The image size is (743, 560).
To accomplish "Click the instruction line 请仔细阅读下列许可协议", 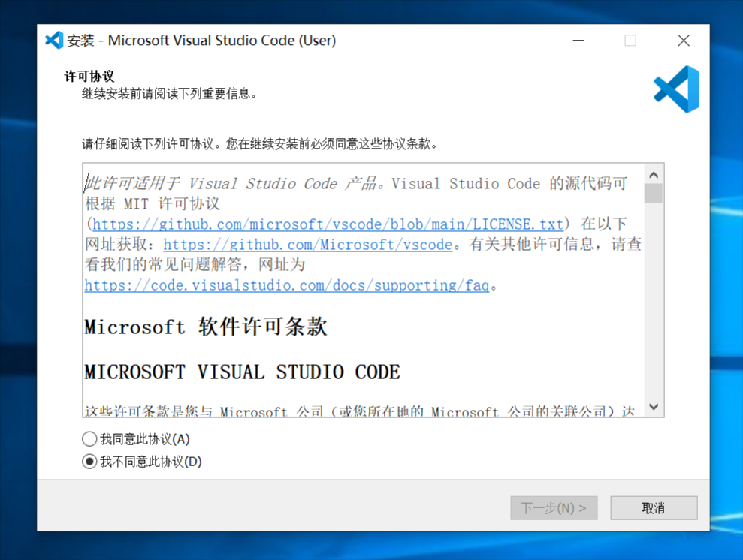I will pyautogui.click(x=259, y=143).
